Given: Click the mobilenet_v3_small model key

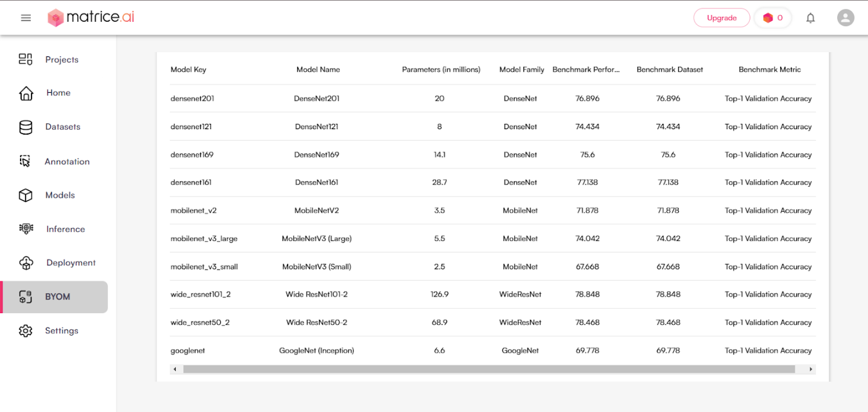Looking at the screenshot, I should 204,267.
